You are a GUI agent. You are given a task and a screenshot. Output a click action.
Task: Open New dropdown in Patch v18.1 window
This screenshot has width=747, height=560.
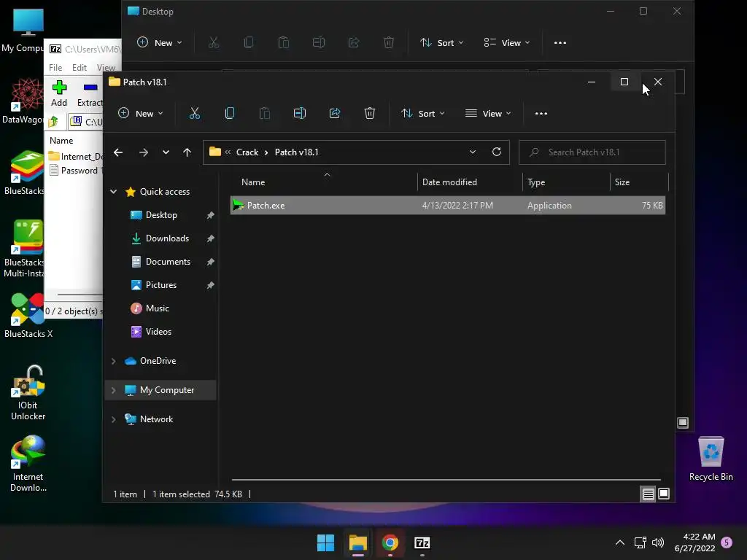pos(141,113)
